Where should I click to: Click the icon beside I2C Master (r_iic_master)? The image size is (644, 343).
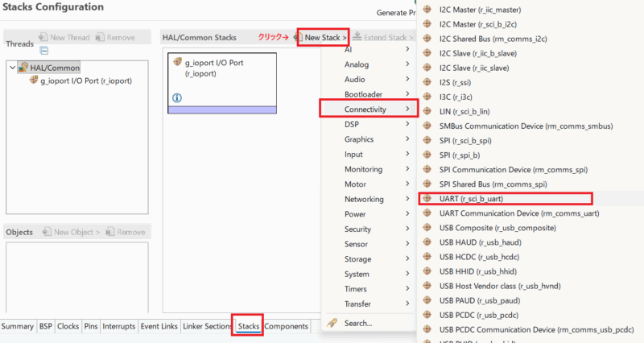pyautogui.click(x=427, y=10)
